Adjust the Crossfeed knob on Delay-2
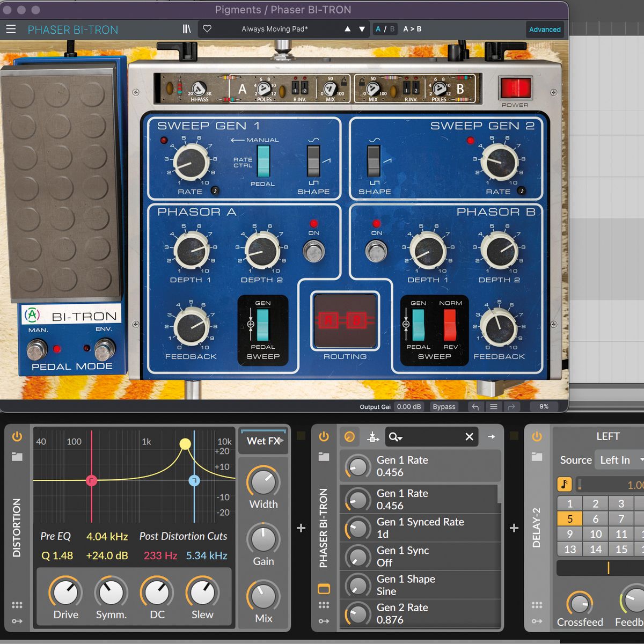644x644 pixels. click(x=580, y=603)
